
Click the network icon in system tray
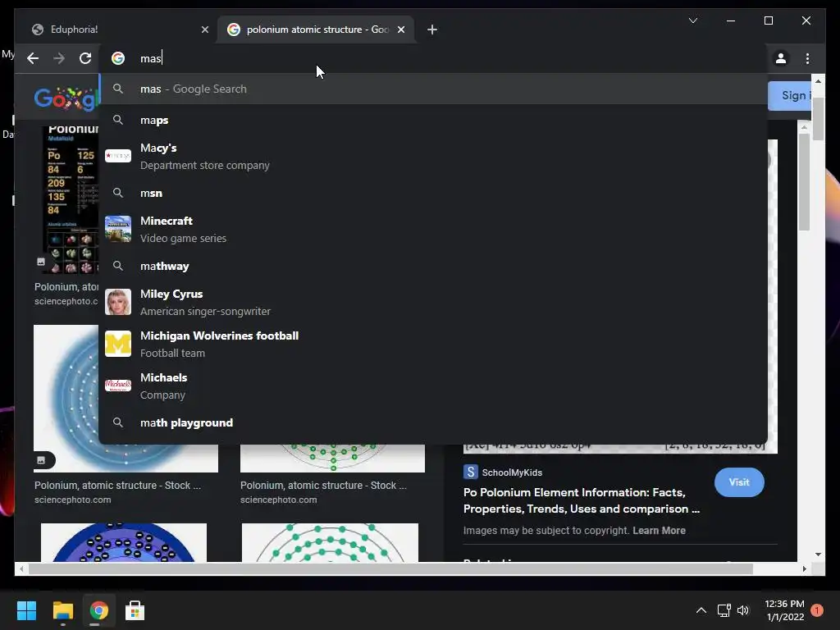point(724,610)
